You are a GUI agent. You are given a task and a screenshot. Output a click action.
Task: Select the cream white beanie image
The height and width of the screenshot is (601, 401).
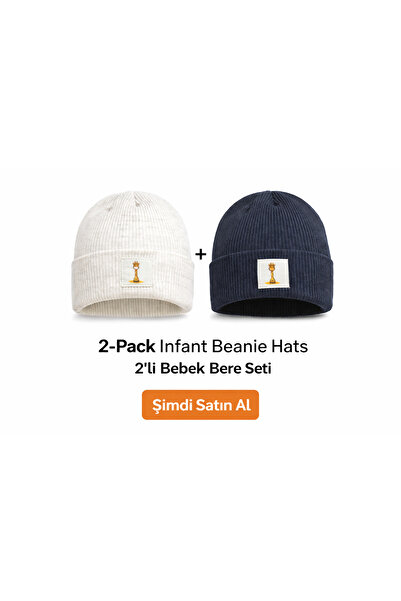[x=133, y=254]
